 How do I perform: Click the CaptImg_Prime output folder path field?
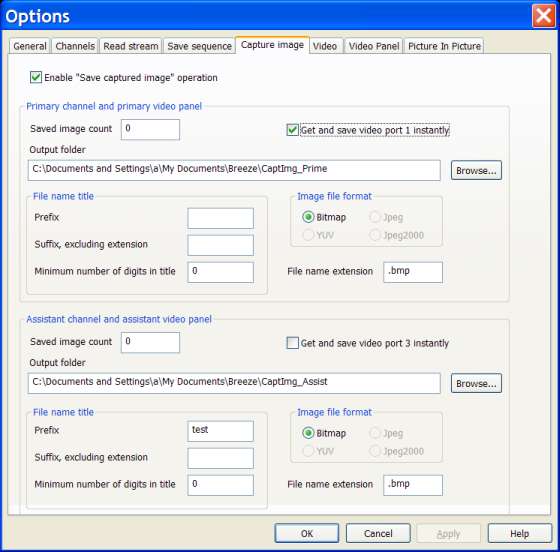pyautogui.click(x=234, y=170)
